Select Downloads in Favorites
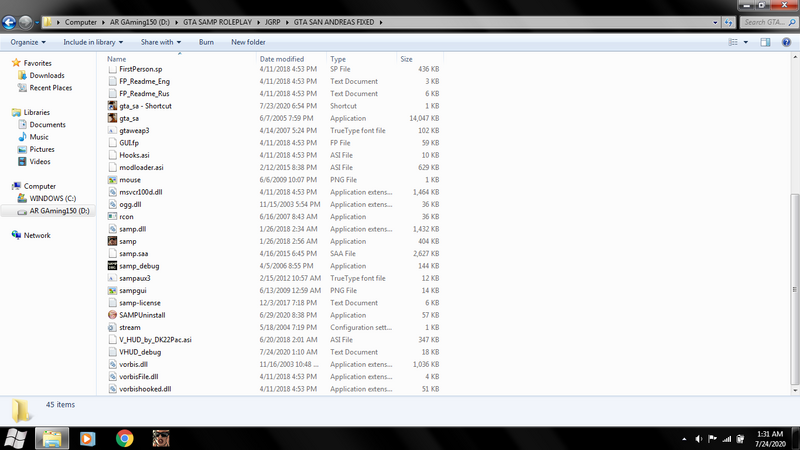Screen dimensions: 800x450 coord(47,76)
